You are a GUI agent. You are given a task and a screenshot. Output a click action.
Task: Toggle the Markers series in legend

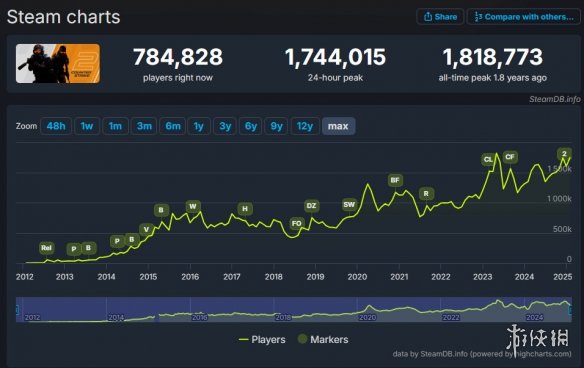[x=323, y=339]
